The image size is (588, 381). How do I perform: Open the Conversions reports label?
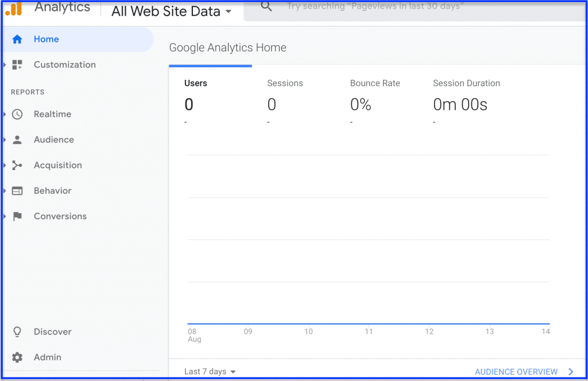[60, 216]
